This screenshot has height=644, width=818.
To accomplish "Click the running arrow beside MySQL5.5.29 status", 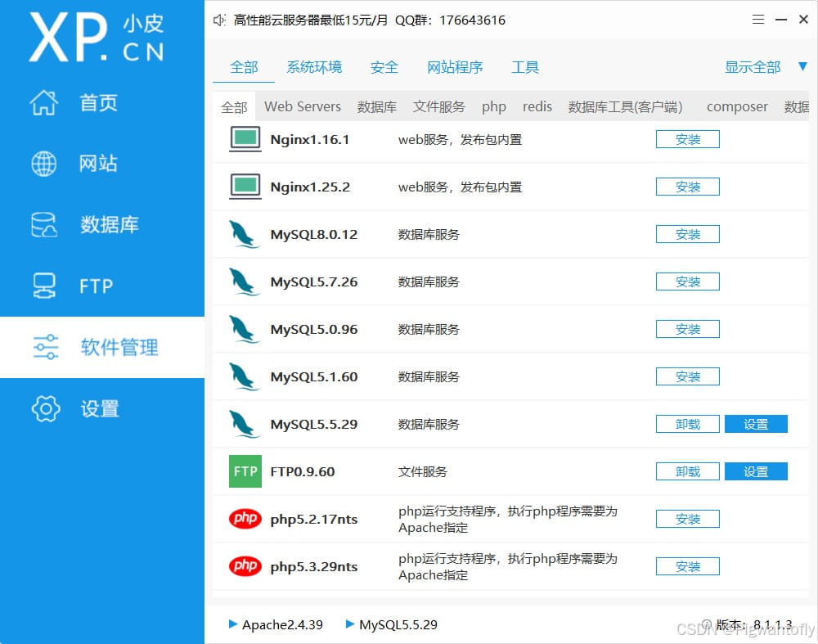I will click(x=350, y=624).
